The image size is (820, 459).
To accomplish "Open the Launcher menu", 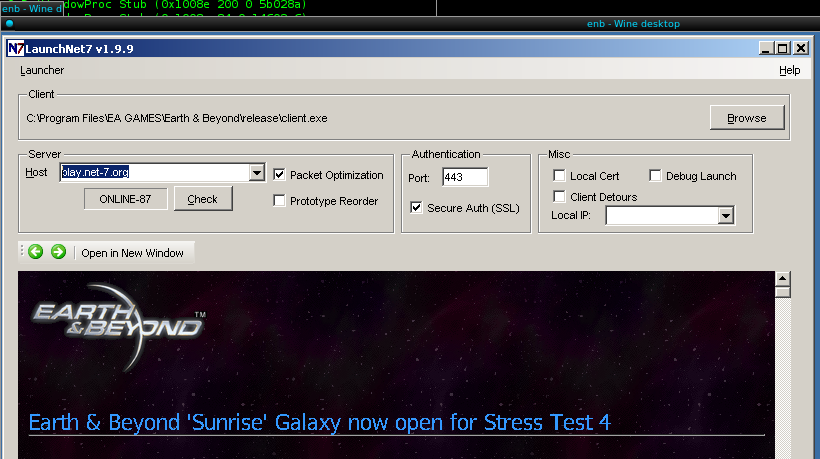I will point(42,70).
